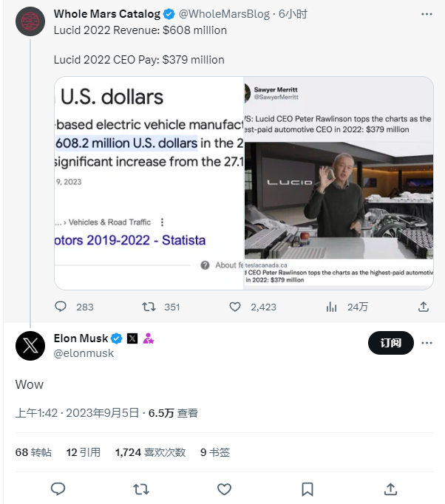Toggle bookmark on Elon Musk's tweet

tap(308, 489)
